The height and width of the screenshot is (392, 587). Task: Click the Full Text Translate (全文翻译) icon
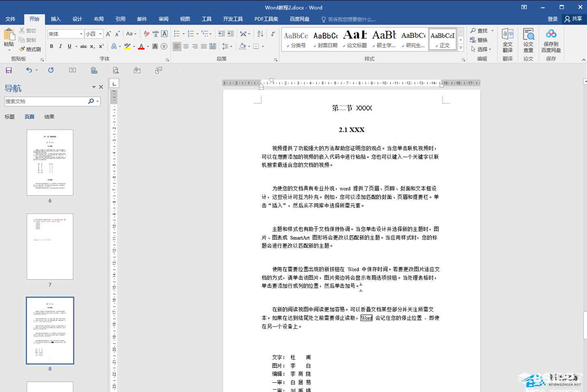[x=507, y=40]
